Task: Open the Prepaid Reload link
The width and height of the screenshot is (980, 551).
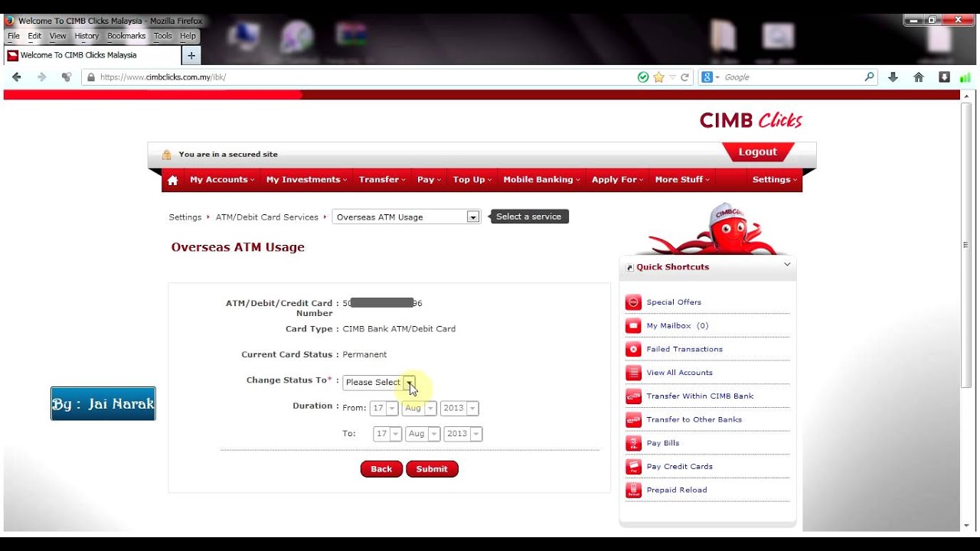Action: coord(677,490)
